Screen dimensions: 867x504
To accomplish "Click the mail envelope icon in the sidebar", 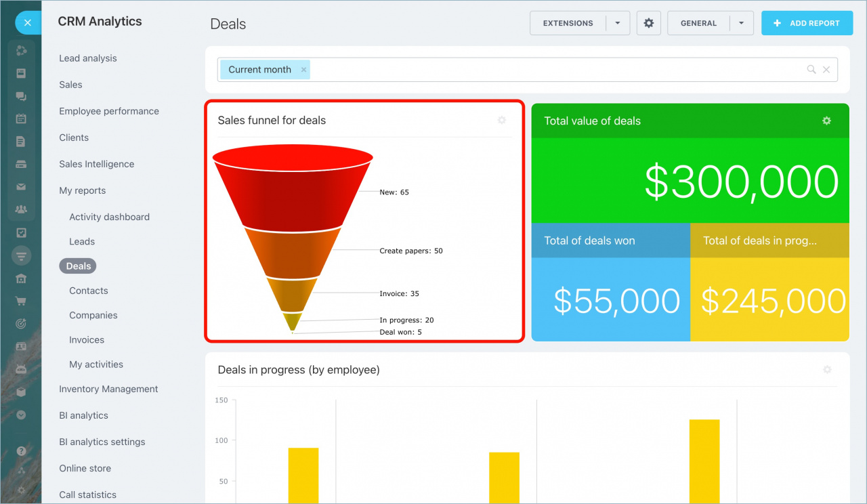I will (21, 187).
